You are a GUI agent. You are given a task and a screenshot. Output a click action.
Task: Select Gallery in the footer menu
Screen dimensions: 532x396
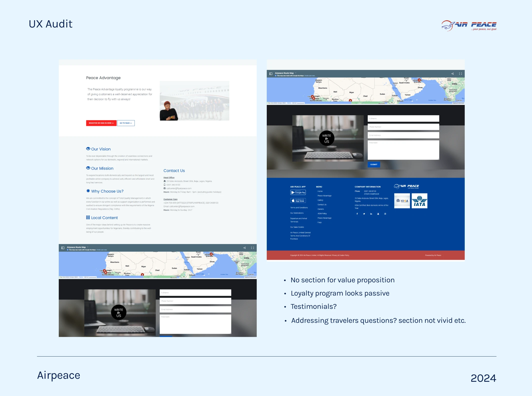[320, 200]
